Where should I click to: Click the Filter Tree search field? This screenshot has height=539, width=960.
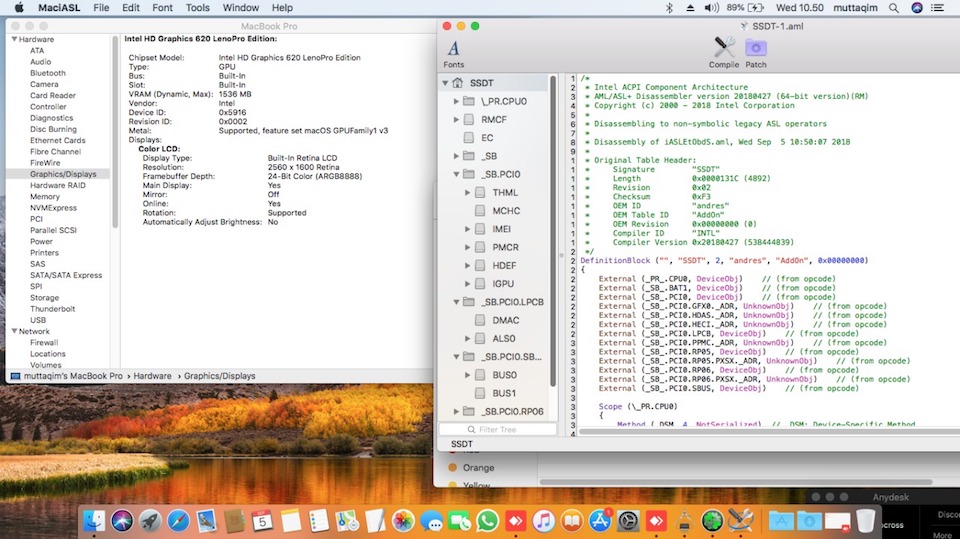[496, 429]
